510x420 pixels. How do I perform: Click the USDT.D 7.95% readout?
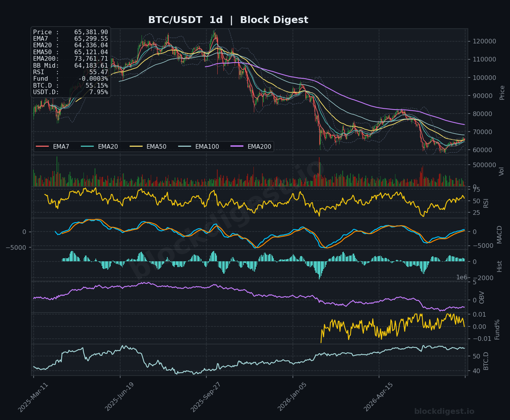click(70, 92)
